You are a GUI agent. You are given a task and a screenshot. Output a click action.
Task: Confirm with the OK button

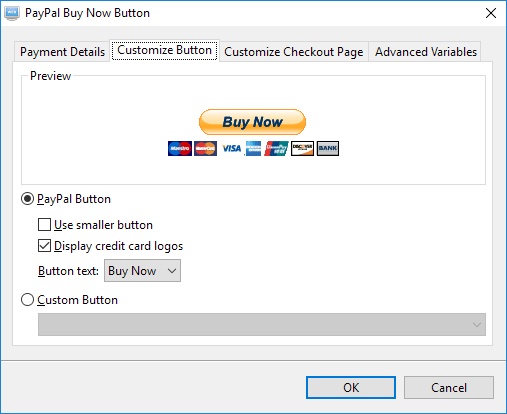[351, 388]
